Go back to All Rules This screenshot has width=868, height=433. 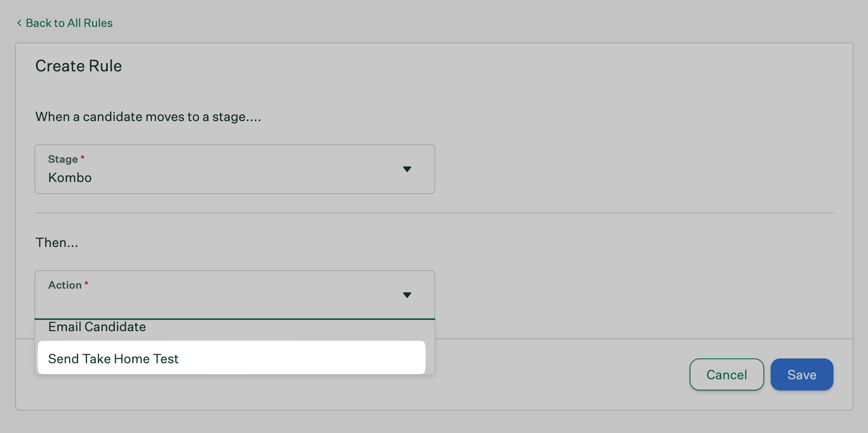(69, 23)
